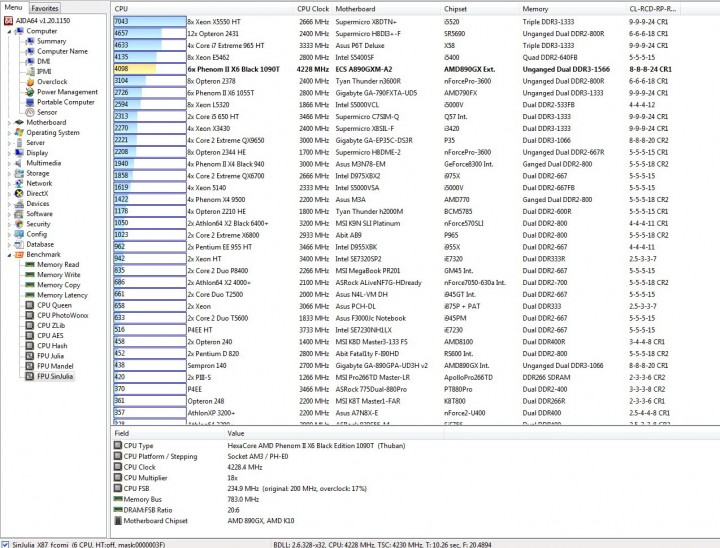
Task: Open the Memory Read benchmark icon
Action: [x=30, y=265]
